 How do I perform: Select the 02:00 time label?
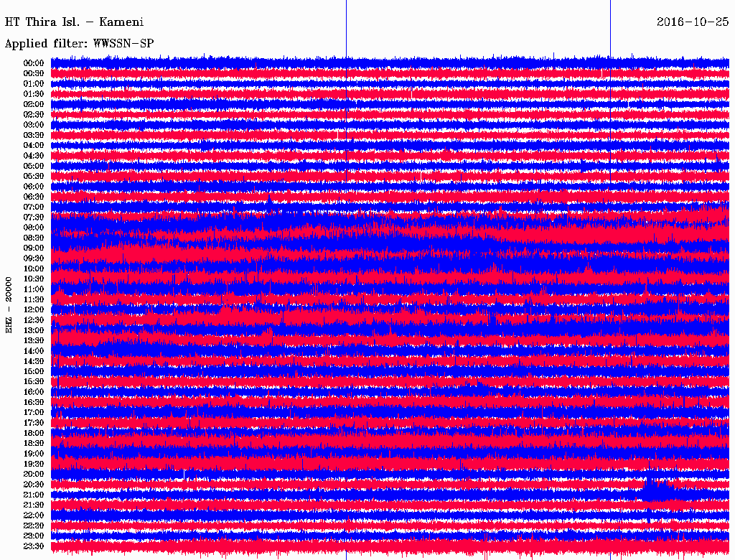(34, 104)
